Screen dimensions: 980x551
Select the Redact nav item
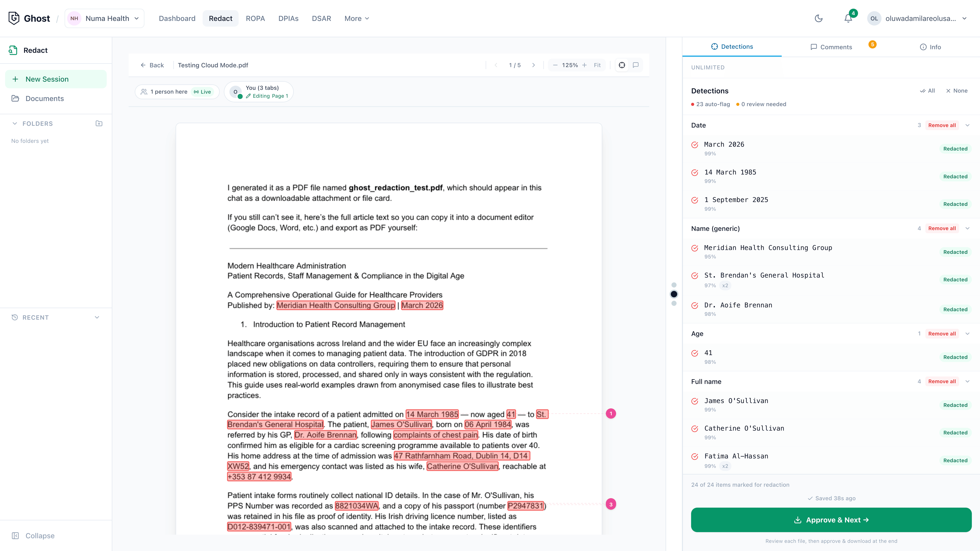click(x=220, y=18)
